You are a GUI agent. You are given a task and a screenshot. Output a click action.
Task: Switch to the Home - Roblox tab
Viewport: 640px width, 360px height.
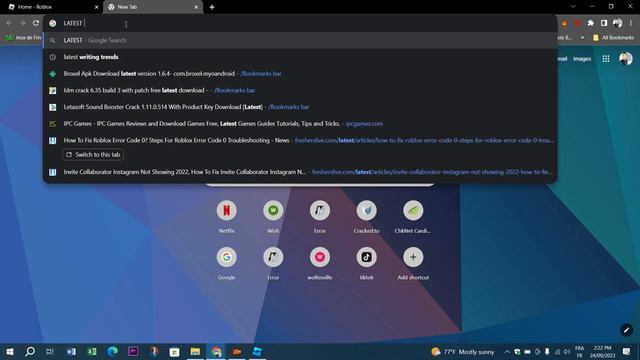pos(51,7)
